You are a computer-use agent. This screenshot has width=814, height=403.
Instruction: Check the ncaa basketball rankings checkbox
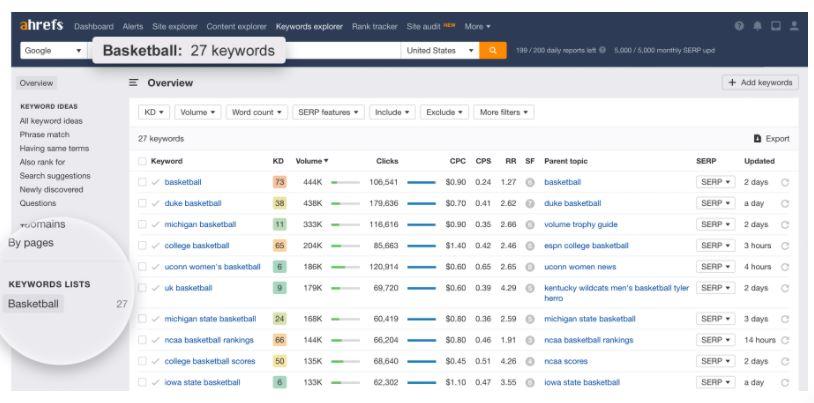click(x=142, y=340)
